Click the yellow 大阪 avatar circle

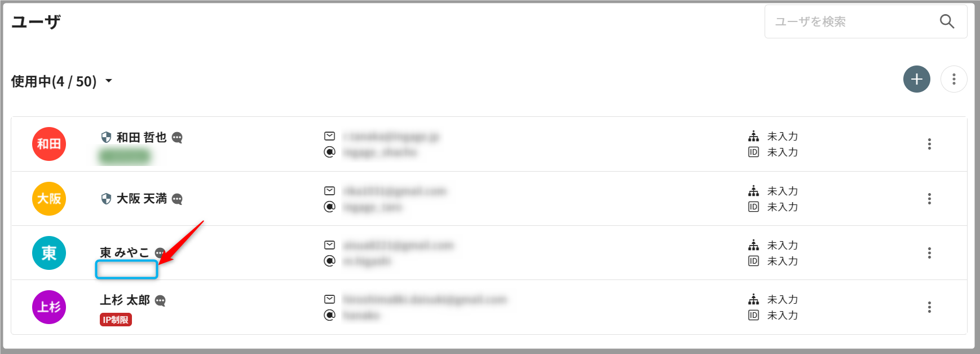[x=49, y=199]
